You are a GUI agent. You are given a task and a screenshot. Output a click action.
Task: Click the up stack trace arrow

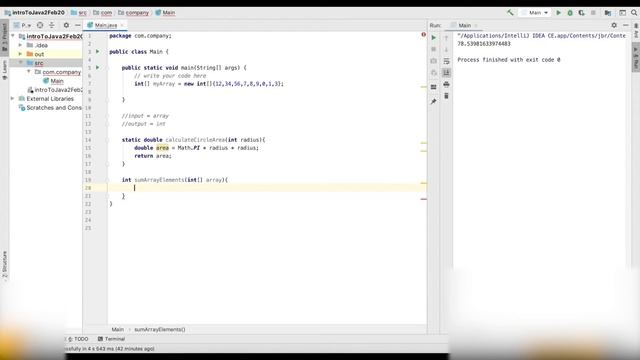pyautogui.click(x=447, y=38)
